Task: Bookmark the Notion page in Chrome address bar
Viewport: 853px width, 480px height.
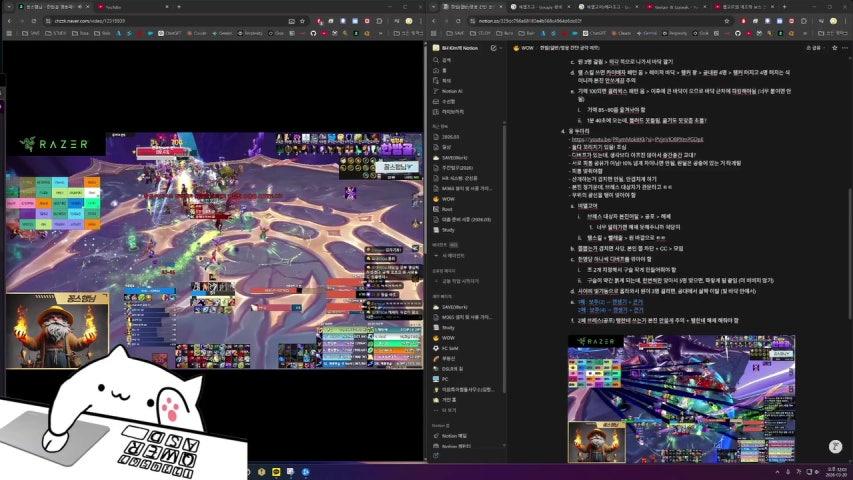Action: point(727,21)
